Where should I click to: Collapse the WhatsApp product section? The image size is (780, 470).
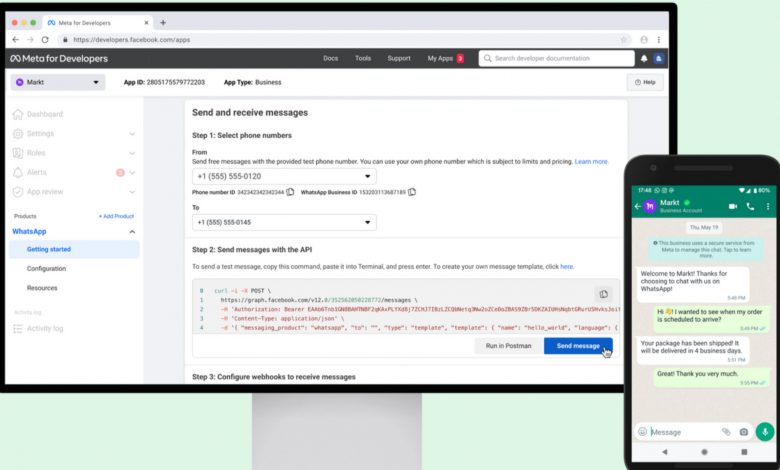132,232
